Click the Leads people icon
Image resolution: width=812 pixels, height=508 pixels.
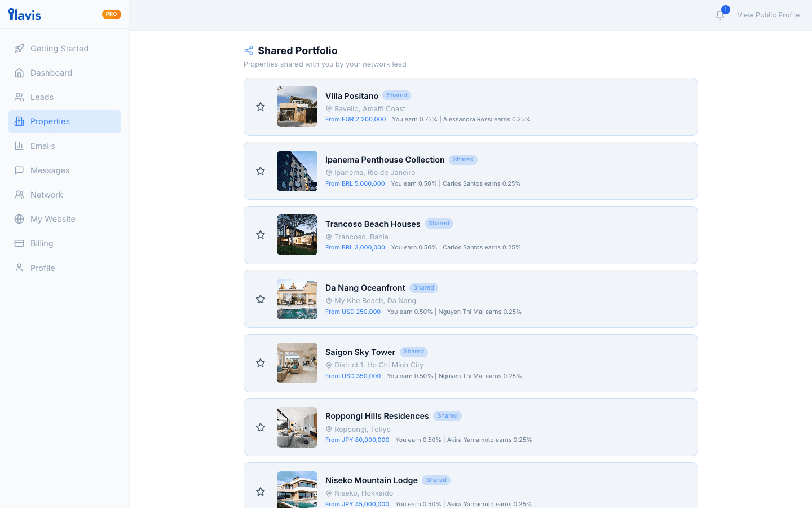pyautogui.click(x=20, y=97)
